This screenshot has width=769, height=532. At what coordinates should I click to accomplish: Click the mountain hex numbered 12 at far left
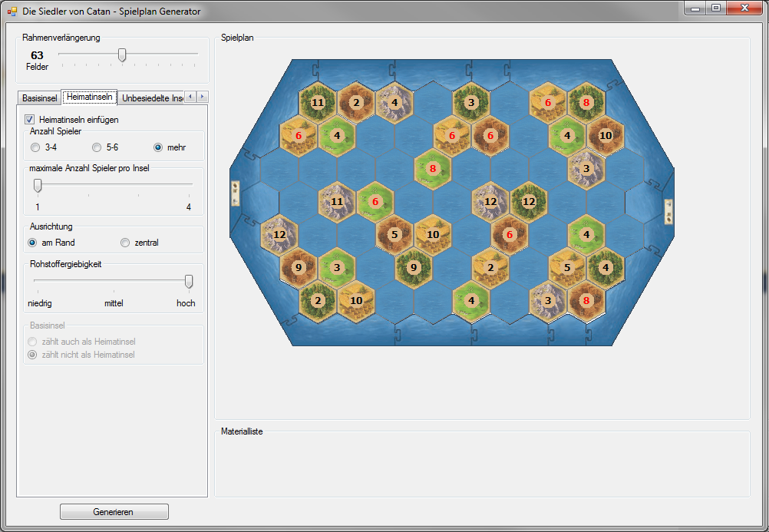tap(279, 234)
